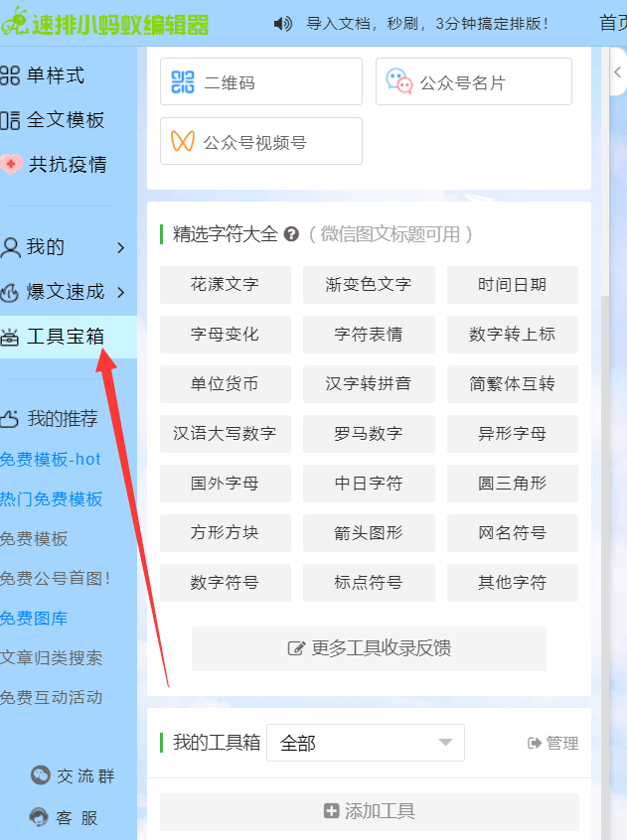Screen dimensions: 627x840
Task: Open the 花漾文字 character tool
Action: point(226,284)
